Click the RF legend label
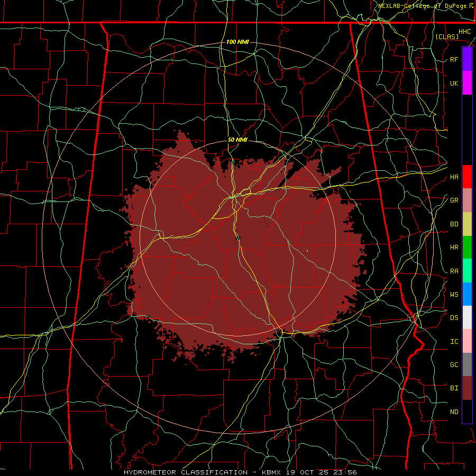 (x=454, y=59)
